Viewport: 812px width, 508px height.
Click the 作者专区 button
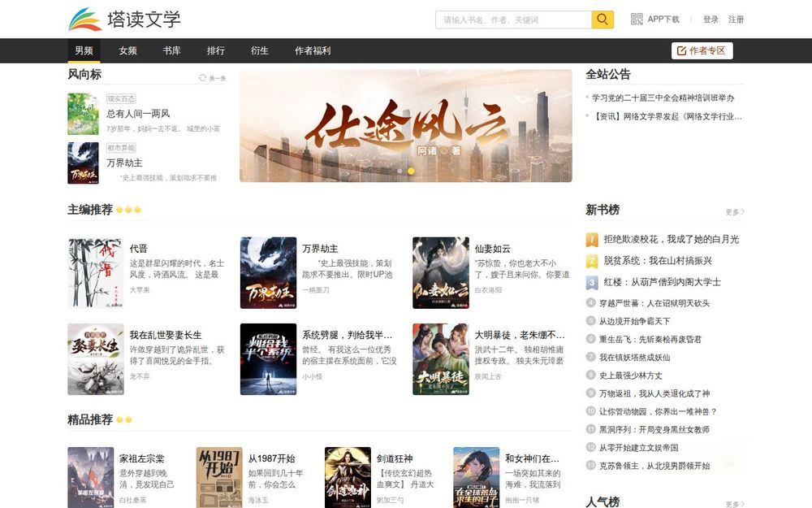click(x=702, y=50)
